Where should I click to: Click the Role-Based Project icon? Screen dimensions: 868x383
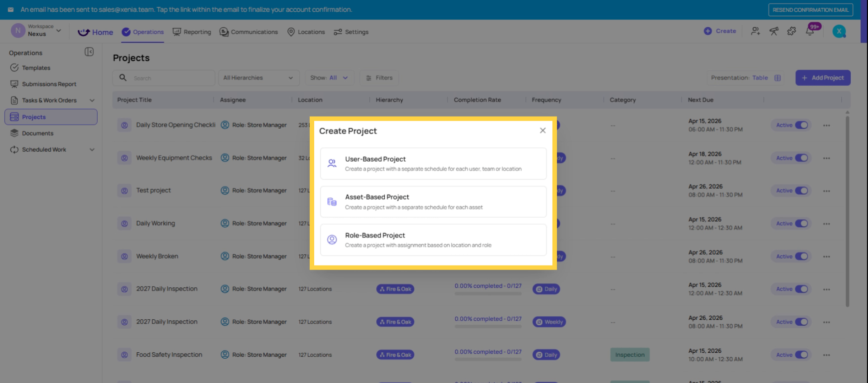pyautogui.click(x=332, y=240)
